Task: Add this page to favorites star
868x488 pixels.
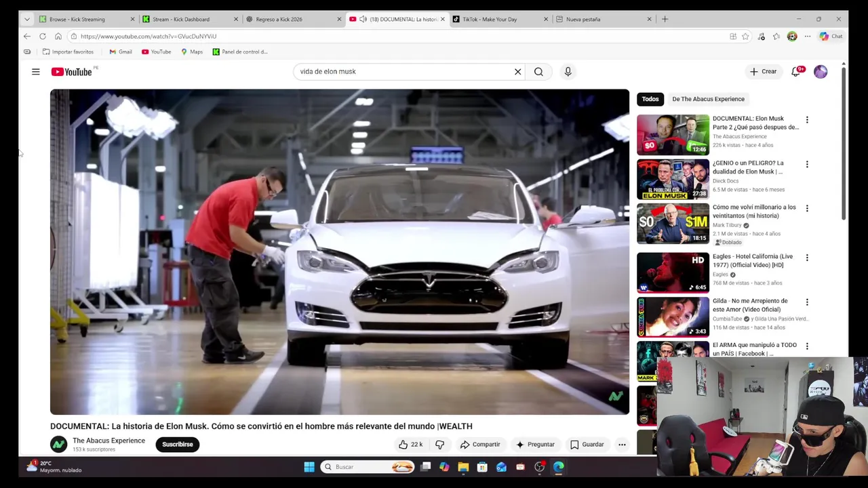Action: tap(745, 37)
